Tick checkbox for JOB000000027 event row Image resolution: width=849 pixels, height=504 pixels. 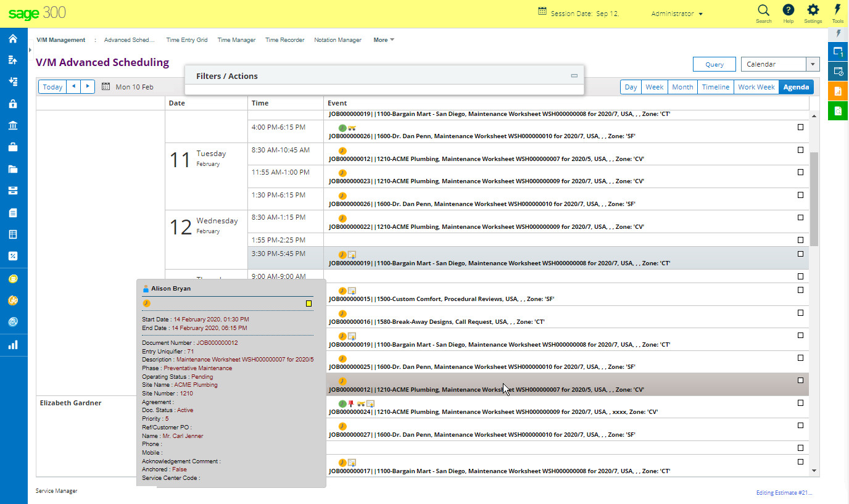point(800,426)
